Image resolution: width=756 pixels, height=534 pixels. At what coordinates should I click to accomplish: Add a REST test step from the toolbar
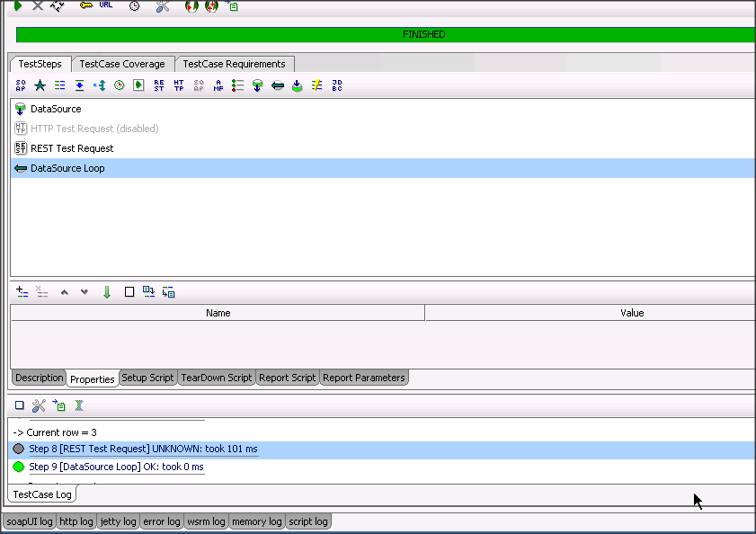point(159,85)
